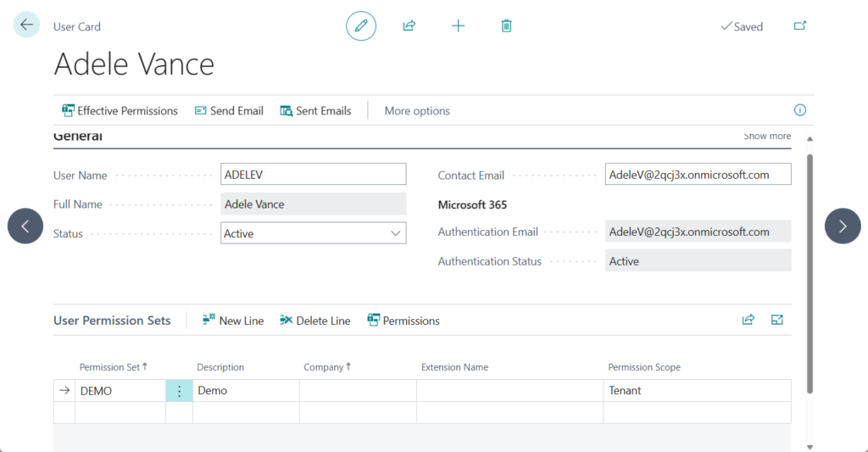
Task: Open the Status dropdown
Action: coord(314,233)
